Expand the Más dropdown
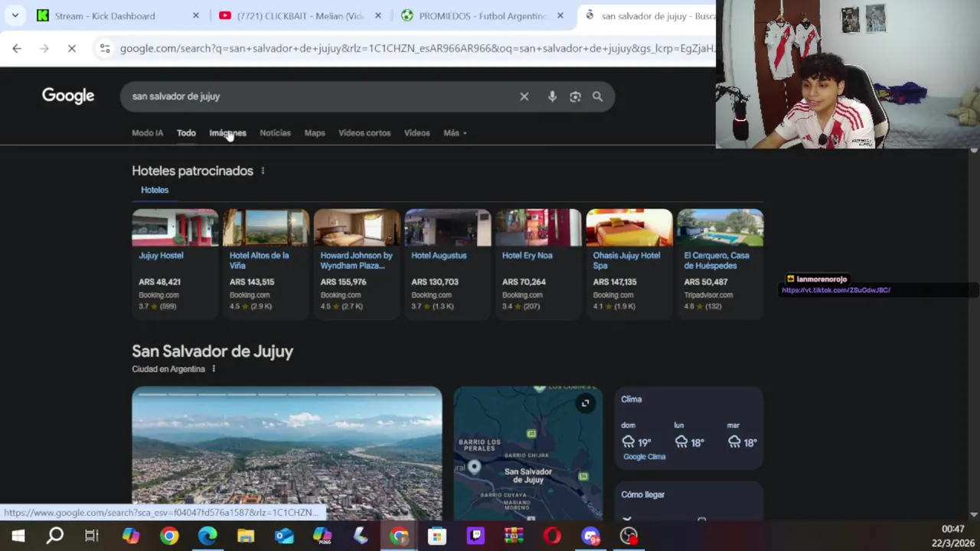Image resolution: width=980 pixels, height=551 pixels. (455, 133)
